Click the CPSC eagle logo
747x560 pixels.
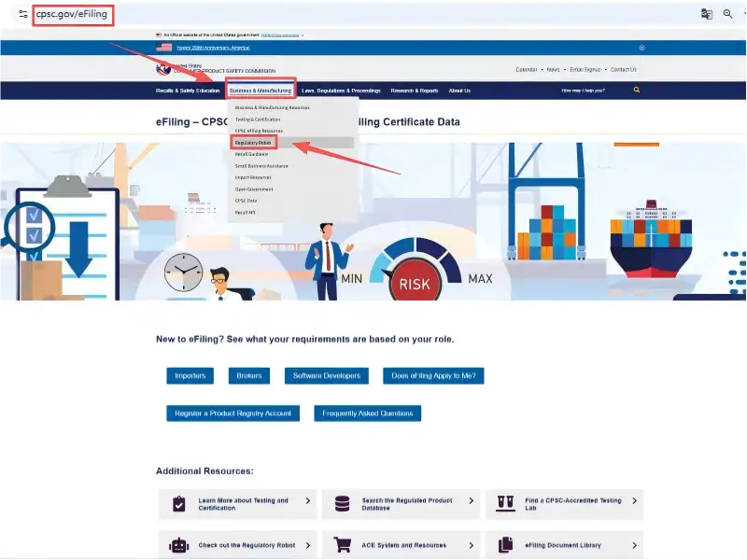click(x=163, y=69)
